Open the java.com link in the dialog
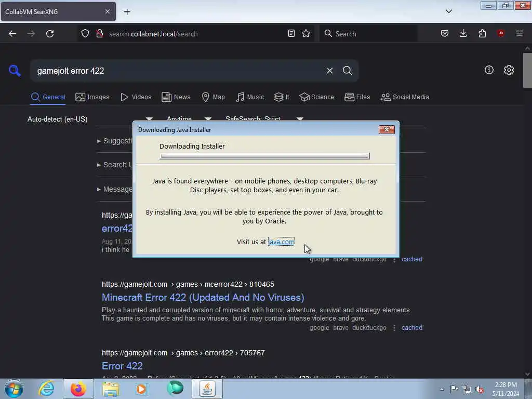 click(281, 242)
